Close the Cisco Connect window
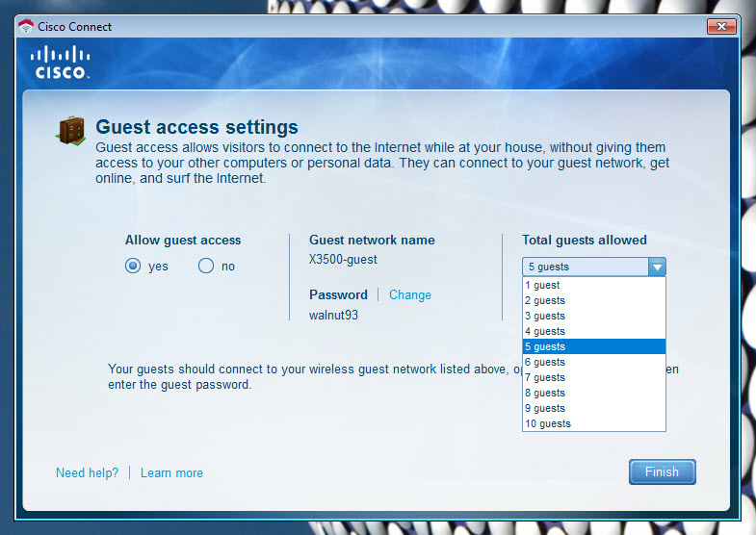756x535 pixels. coord(721,27)
